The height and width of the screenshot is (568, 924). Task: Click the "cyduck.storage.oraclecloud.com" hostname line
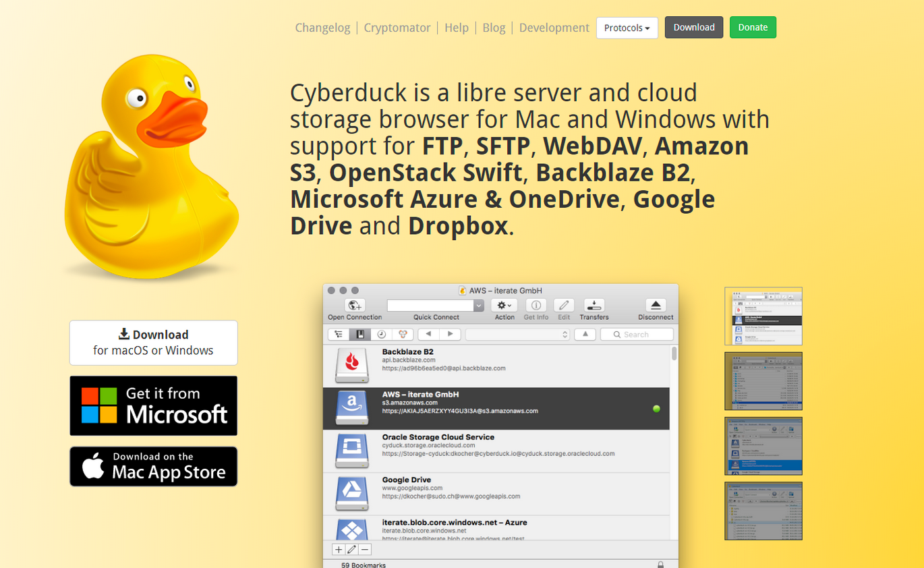[428, 445]
